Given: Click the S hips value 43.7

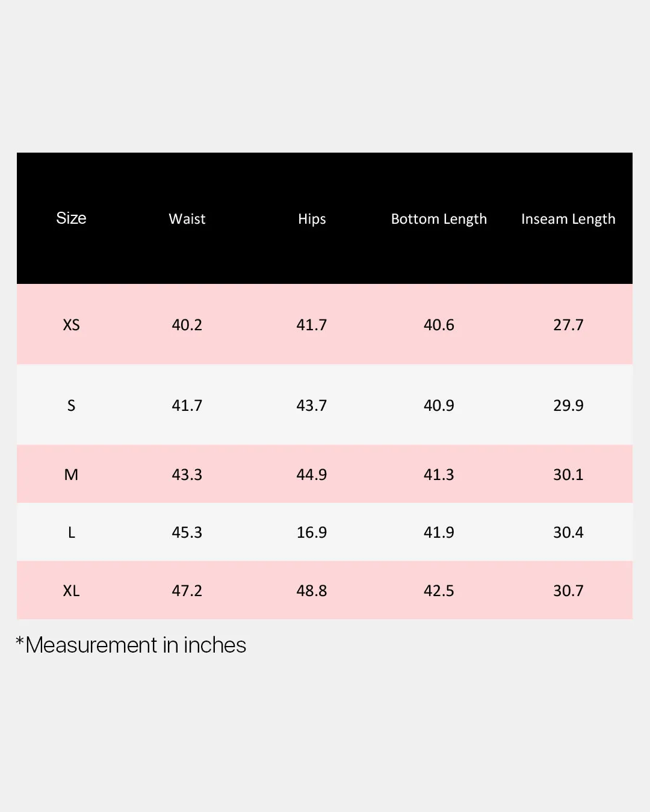Looking at the screenshot, I should pyautogui.click(x=312, y=405).
